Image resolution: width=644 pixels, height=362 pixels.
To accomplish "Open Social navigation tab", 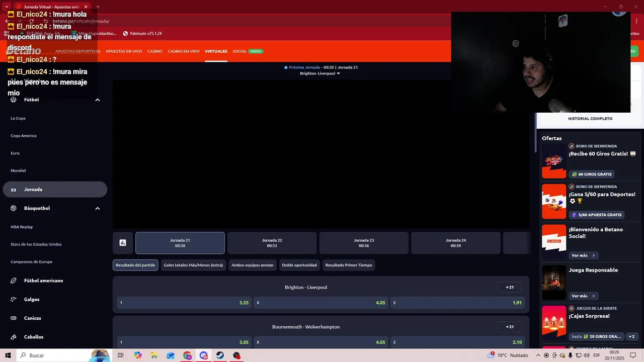I will 239,51.
